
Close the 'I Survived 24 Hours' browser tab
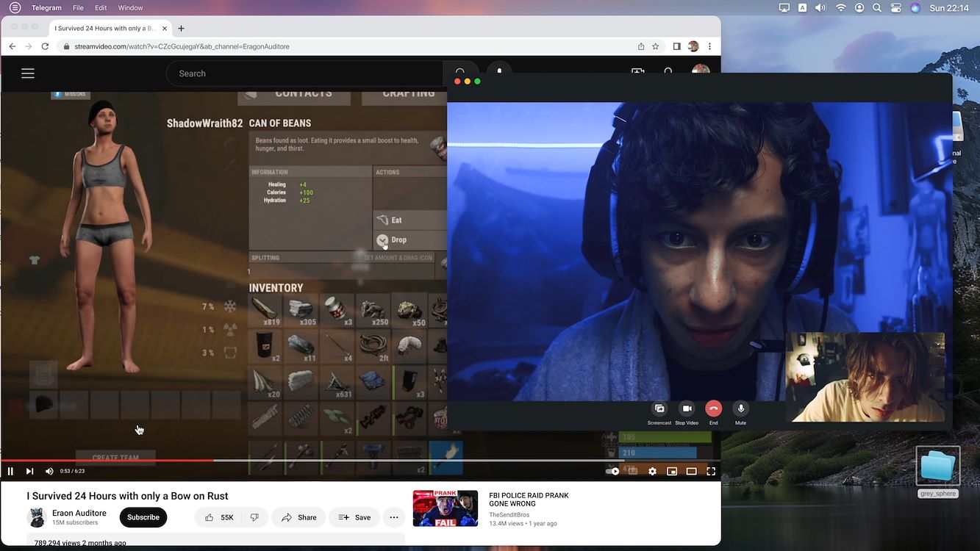tap(165, 29)
